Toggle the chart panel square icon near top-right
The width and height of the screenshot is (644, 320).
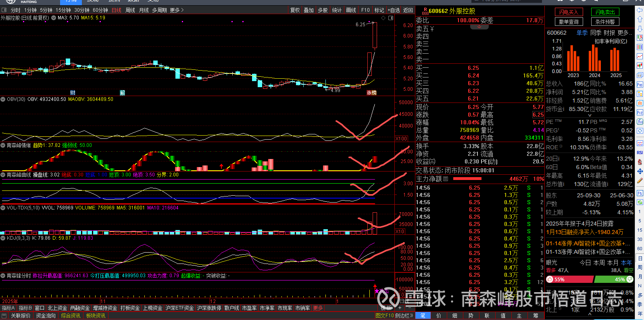tap(390, 18)
